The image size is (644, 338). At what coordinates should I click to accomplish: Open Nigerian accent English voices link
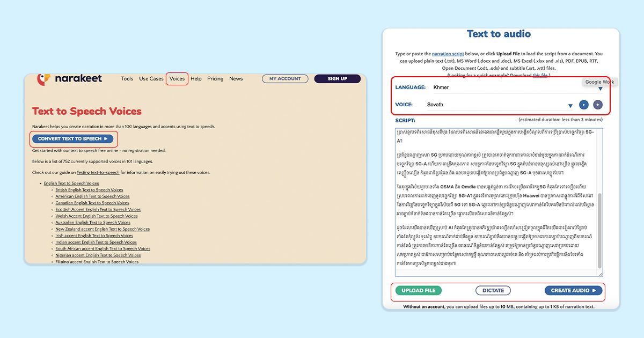point(98,255)
